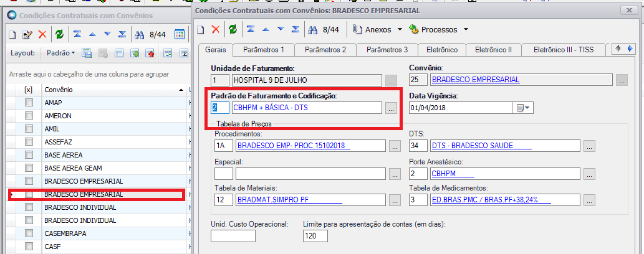644x254 pixels.
Task: Open lookup button for DTS table
Action: [589, 145]
